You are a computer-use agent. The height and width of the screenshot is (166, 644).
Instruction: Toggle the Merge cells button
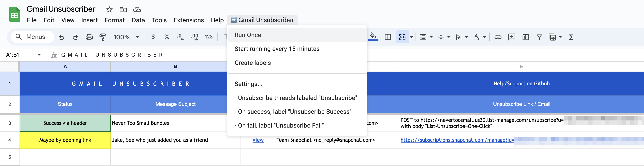click(x=402, y=37)
